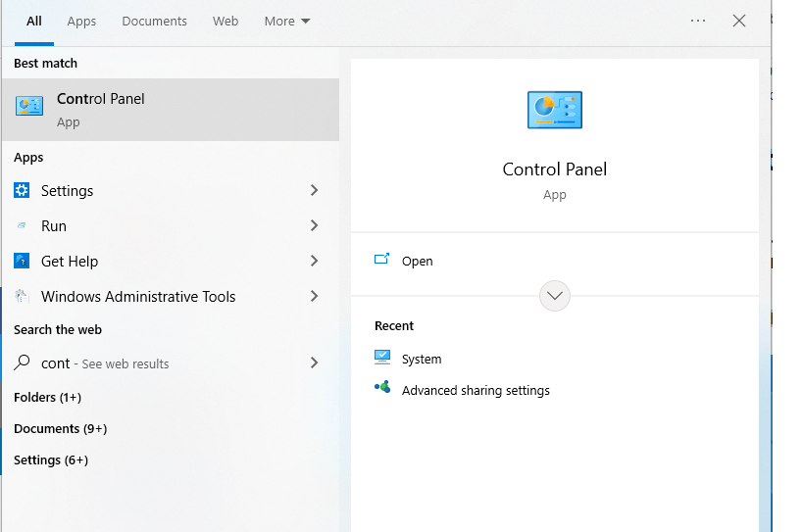Open the recent System item
The image size is (803, 532).
[x=422, y=360]
